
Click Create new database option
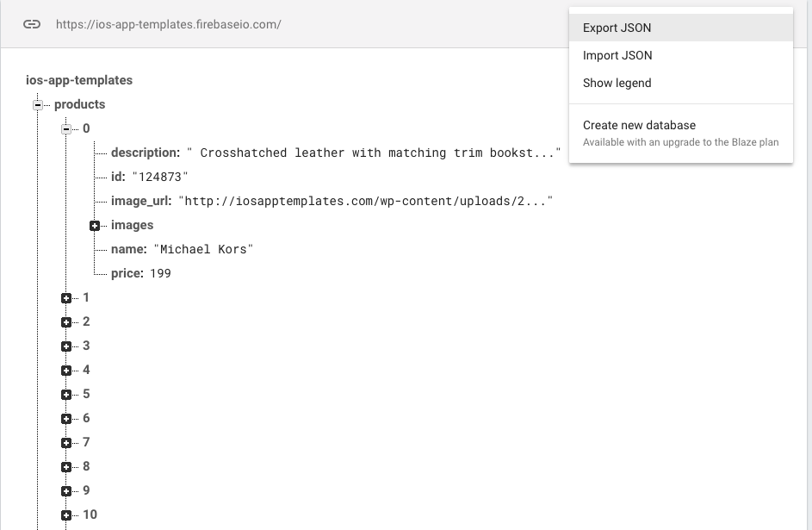(x=639, y=125)
